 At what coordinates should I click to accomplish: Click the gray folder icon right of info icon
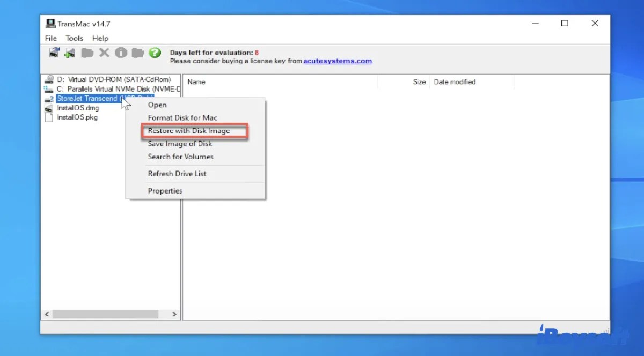(138, 53)
